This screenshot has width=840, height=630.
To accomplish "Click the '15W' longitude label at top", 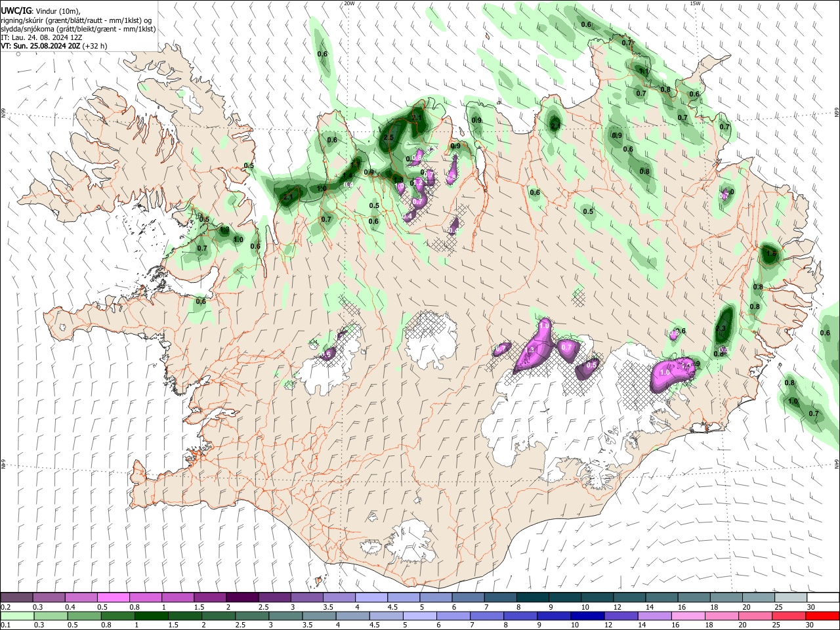I will click(x=695, y=3).
